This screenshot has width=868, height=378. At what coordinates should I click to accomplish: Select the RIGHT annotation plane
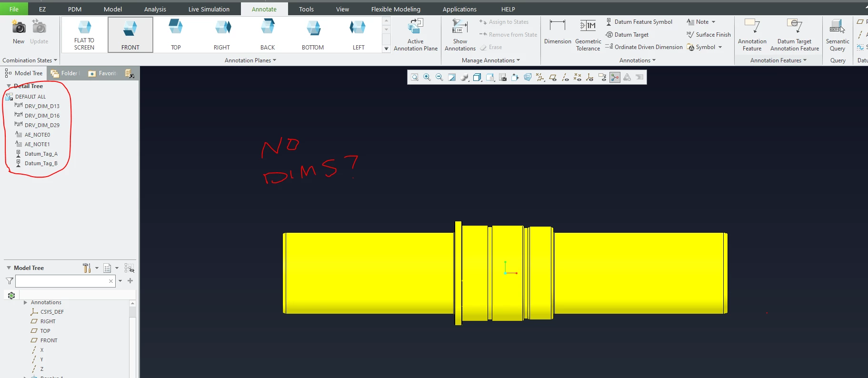point(222,35)
